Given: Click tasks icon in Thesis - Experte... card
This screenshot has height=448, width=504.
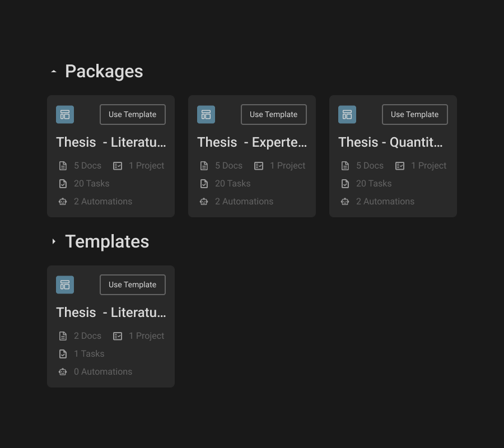Looking at the screenshot, I should (x=204, y=184).
